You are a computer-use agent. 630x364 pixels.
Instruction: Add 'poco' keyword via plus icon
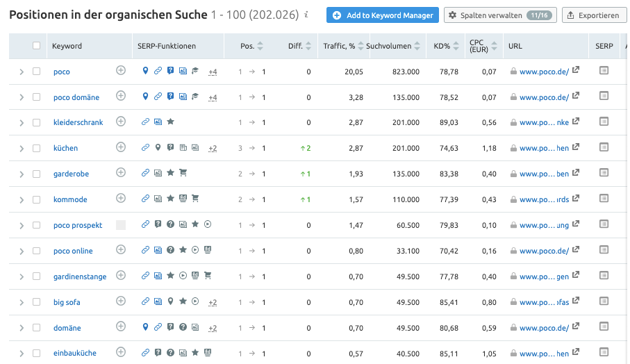point(121,70)
